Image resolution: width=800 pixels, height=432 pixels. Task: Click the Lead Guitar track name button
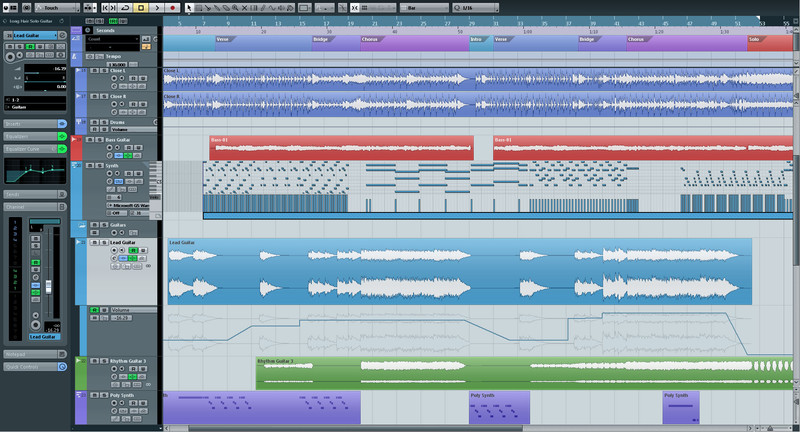coord(30,35)
